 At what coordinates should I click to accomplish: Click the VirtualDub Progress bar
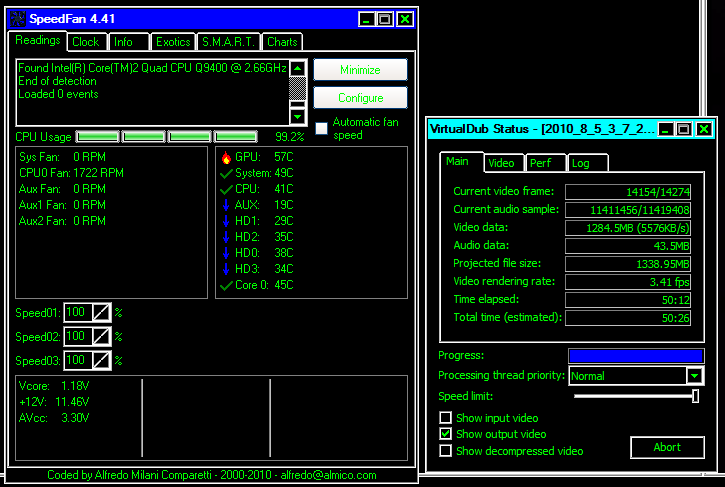click(x=636, y=356)
